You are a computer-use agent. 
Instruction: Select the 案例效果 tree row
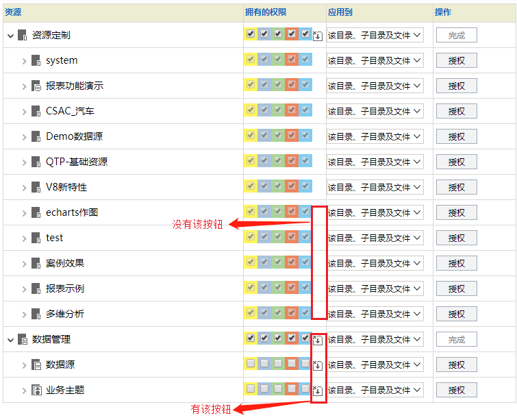click(x=123, y=263)
